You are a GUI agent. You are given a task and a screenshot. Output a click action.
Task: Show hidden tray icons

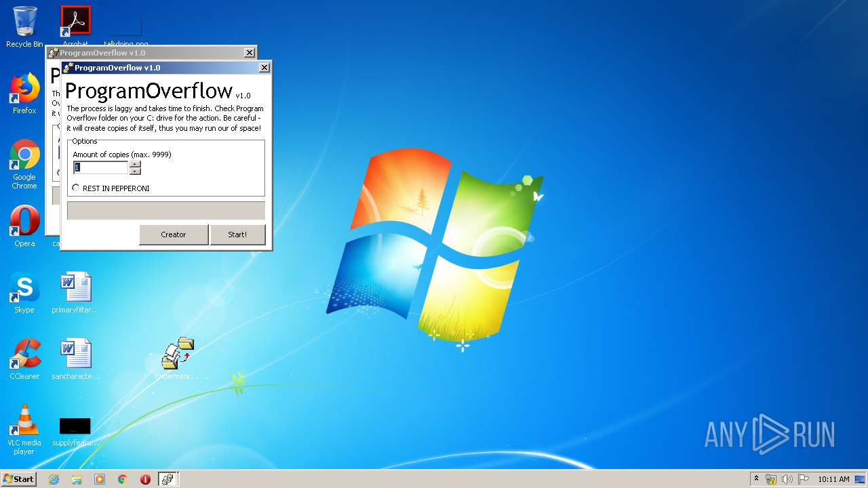click(756, 479)
